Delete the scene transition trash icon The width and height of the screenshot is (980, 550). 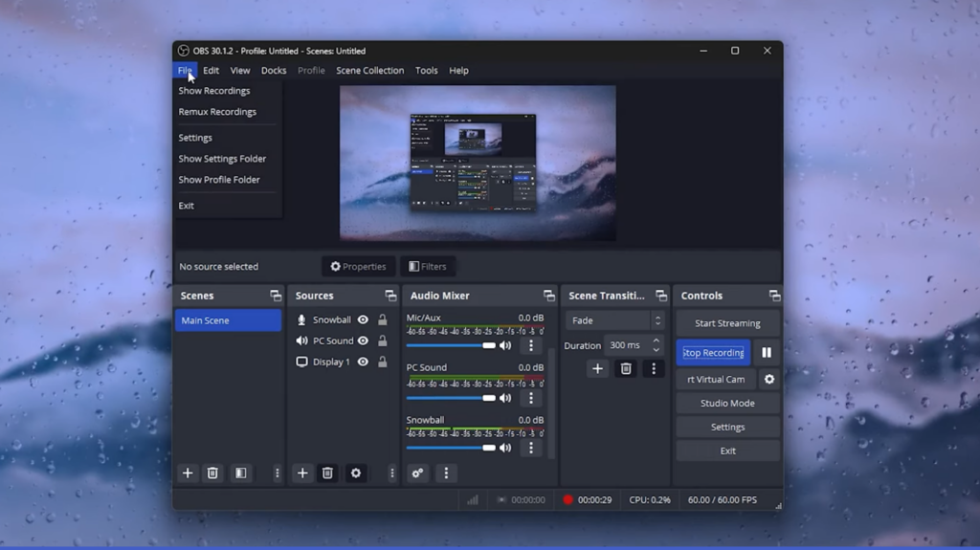click(x=626, y=368)
